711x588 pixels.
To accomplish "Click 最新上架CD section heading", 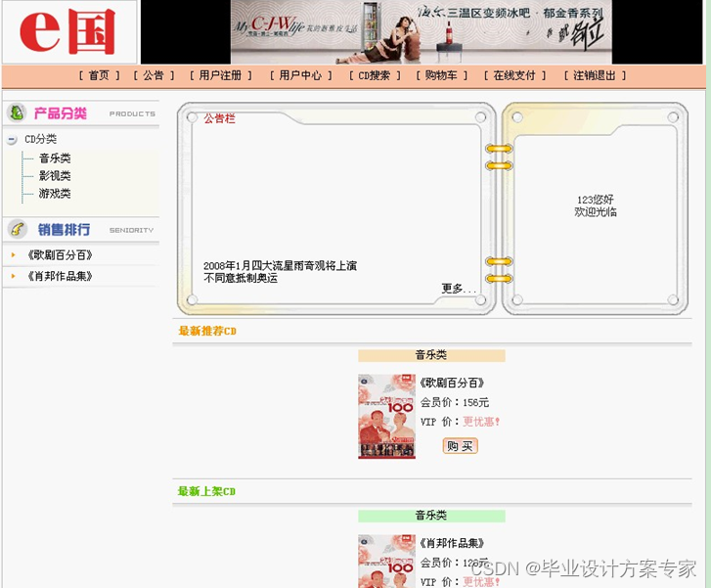I will click(x=206, y=491).
